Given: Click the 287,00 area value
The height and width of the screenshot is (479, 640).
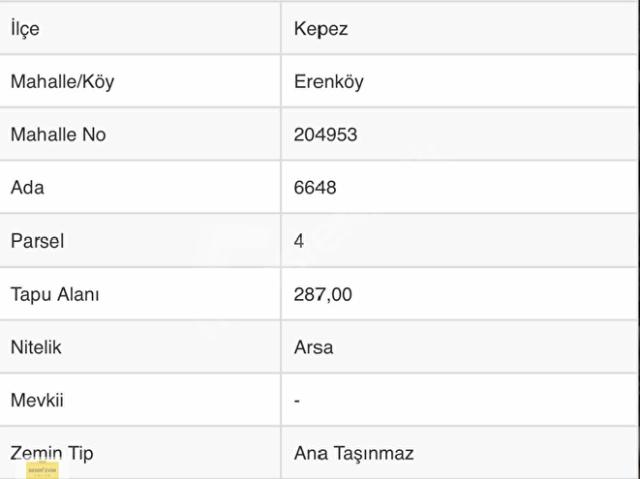Looking at the screenshot, I should point(323,295).
